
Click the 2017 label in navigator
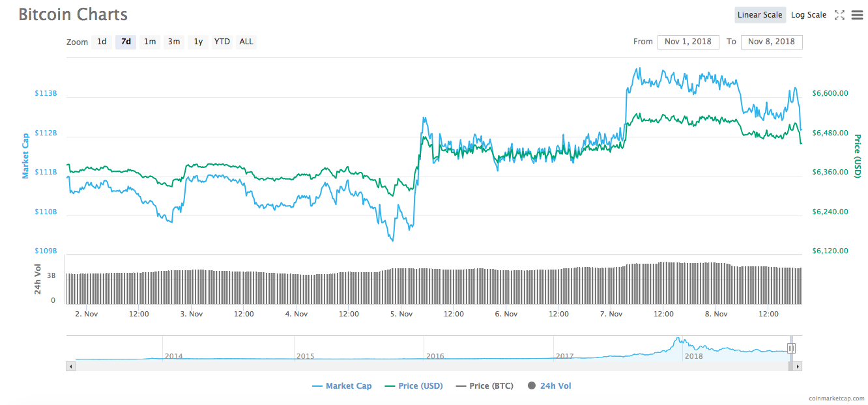point(565,356)
